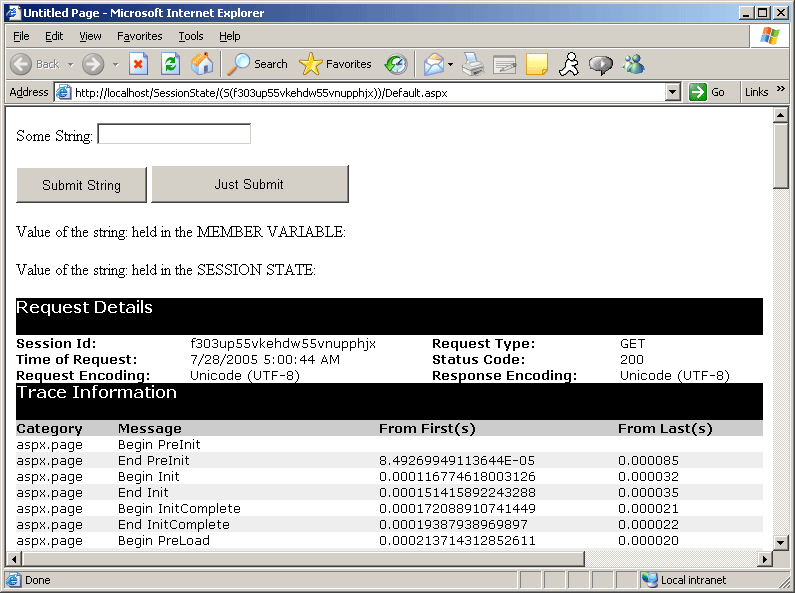Click the Stop loading toolbar icon
Viewport: 795px width, 593px height.
coord(139,64)
